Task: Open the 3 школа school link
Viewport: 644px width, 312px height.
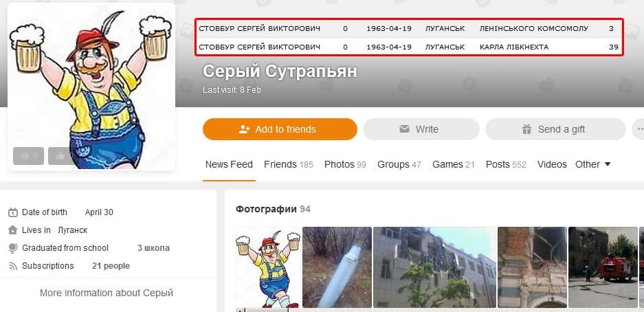Action: coord(153,248)
